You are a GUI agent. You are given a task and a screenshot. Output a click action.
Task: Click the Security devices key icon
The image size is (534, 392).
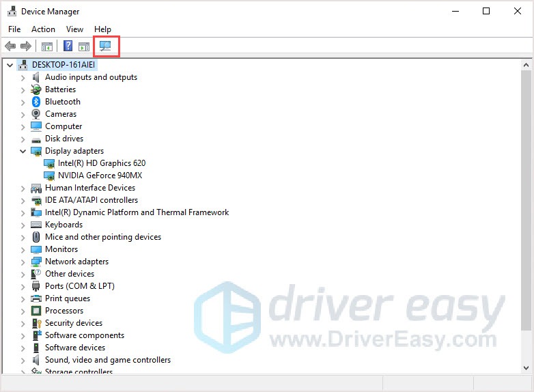36,323
